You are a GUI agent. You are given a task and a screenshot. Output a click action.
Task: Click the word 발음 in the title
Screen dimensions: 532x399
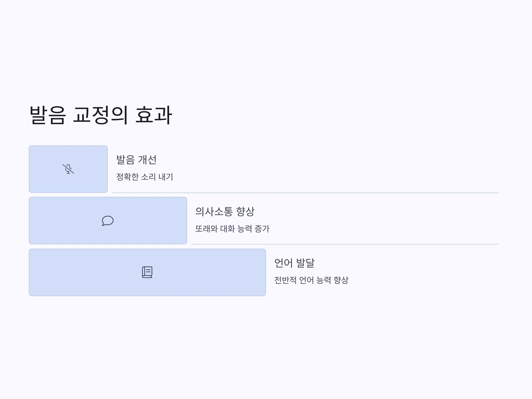(47, 115)
